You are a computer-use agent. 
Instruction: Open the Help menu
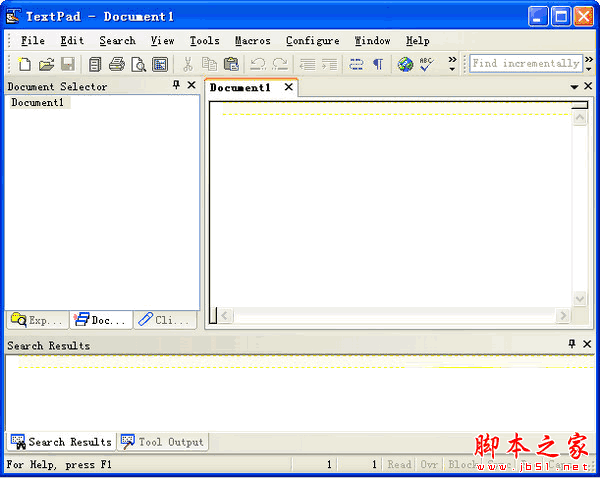(x=417, y=41)
